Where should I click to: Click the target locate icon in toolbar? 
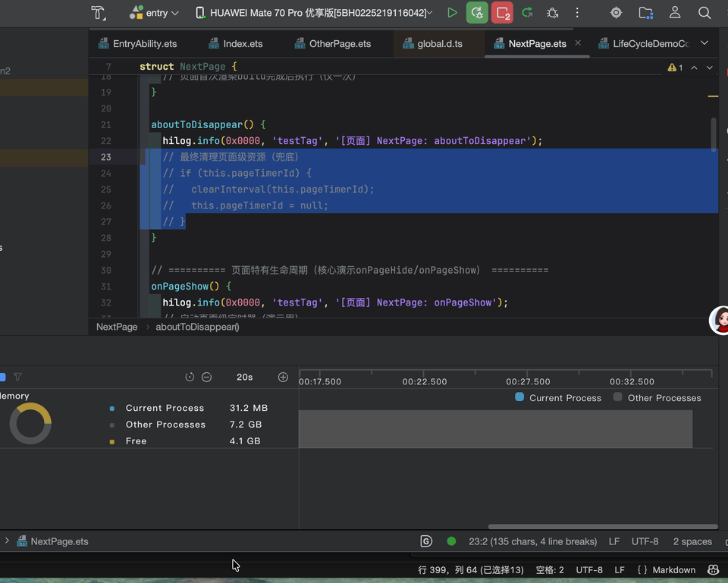[616, 13]
